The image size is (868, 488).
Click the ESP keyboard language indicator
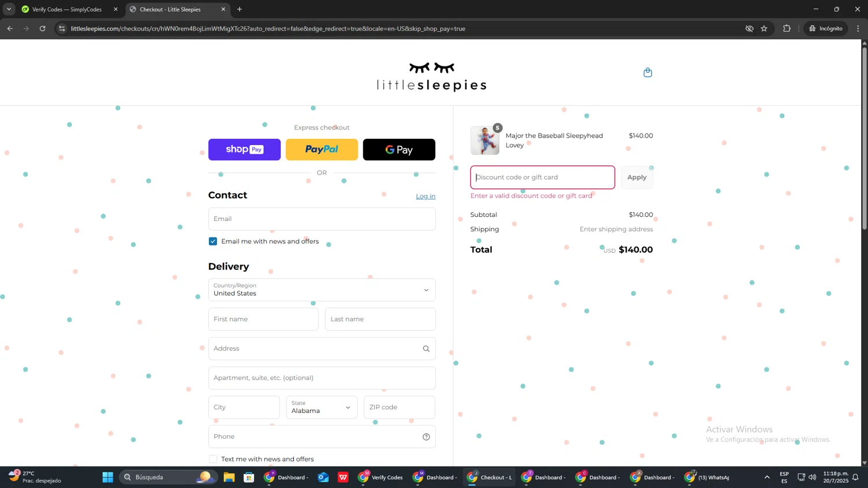[784, 477]
